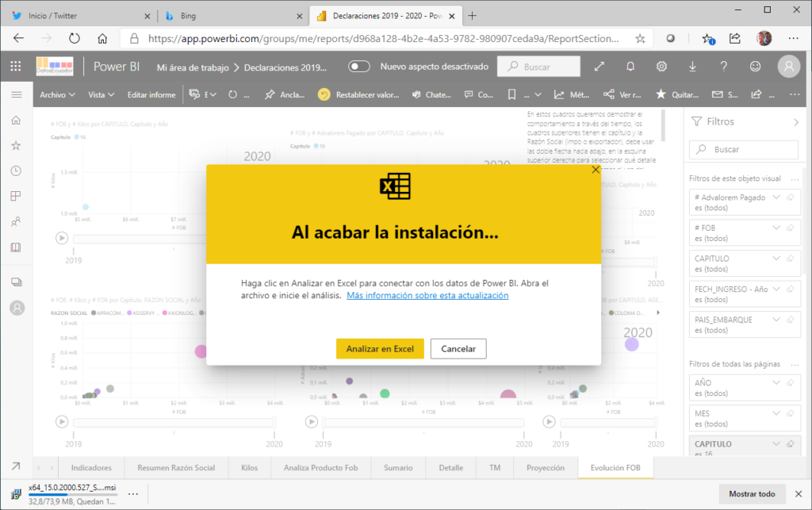Expand the # FOB filter card

pyautogui.click(x=776, y=228)
